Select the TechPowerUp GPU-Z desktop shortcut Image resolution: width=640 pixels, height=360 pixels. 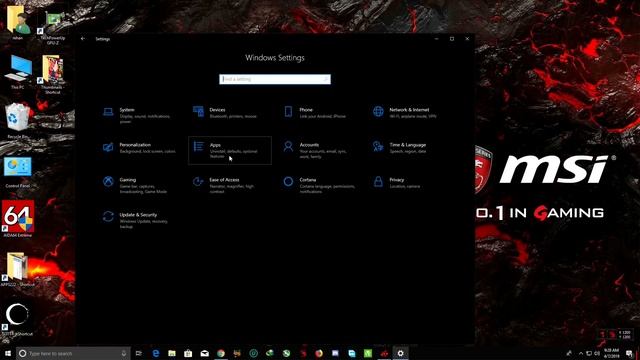click(x=53, y=27)
